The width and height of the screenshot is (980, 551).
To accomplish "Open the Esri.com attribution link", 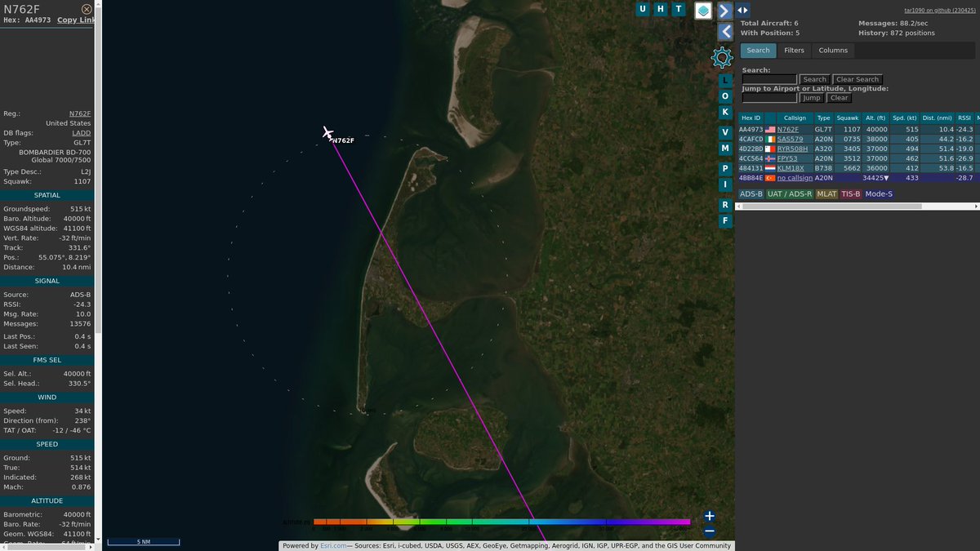I will pyautogui.click(x=332, y=546).
